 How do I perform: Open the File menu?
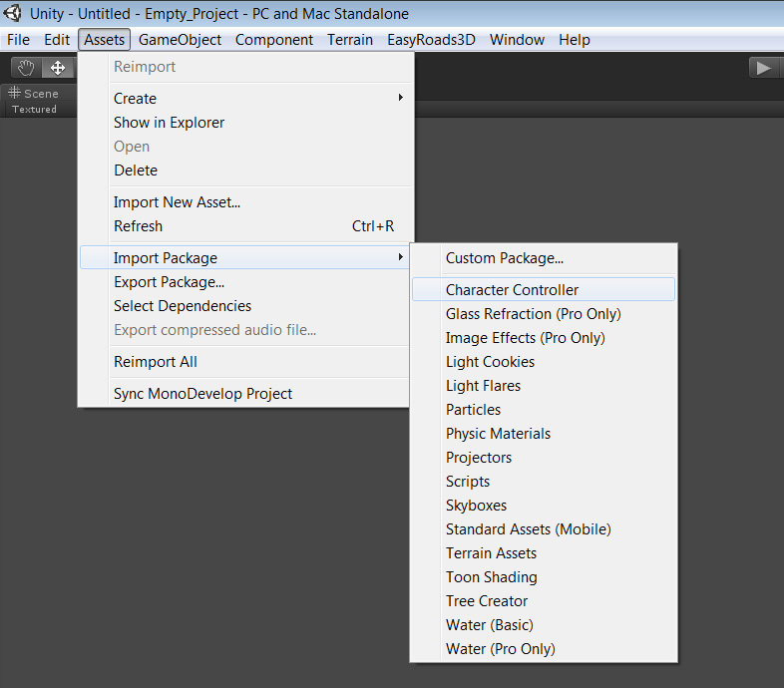point(19,40)
